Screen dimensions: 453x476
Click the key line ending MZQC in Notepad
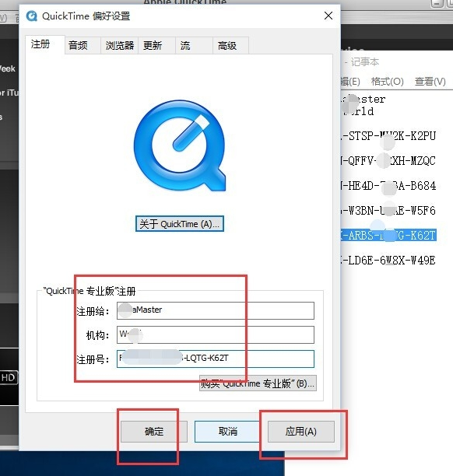(x=388, y=160)
